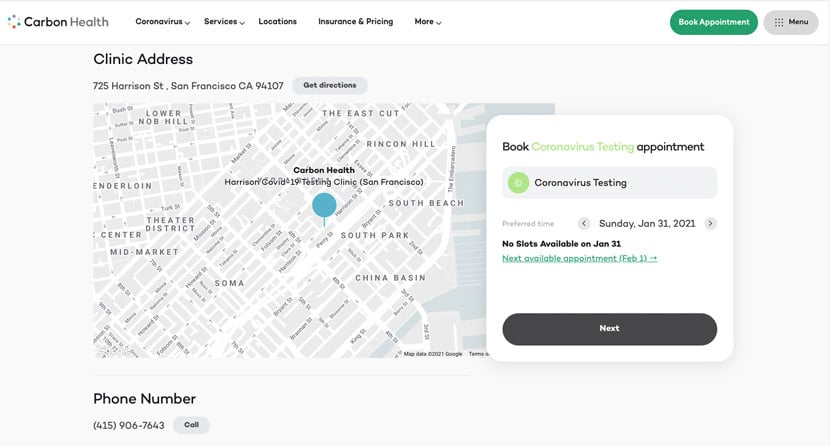Click the blue map location pin
The width and height of the screenshot is (830, 446).
click(x=324, y=205)
